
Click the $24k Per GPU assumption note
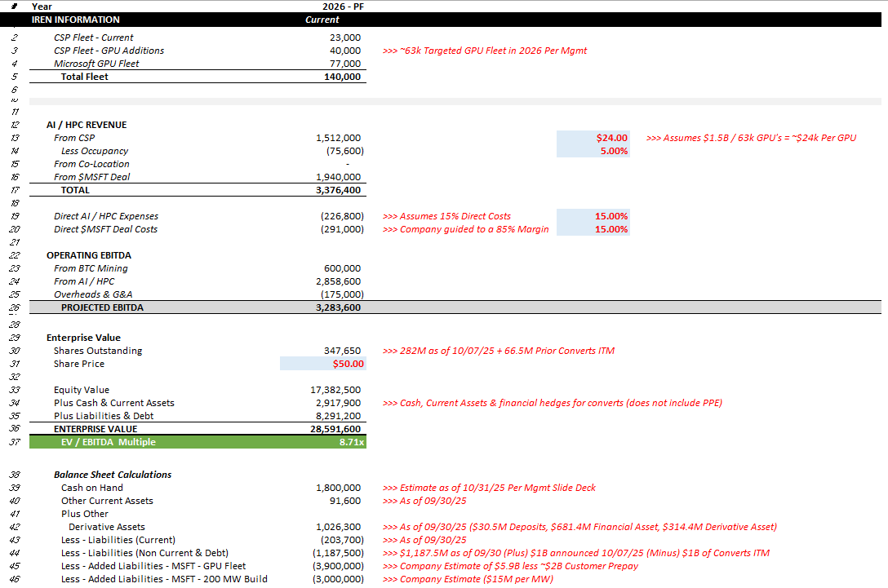click(751, 138)
